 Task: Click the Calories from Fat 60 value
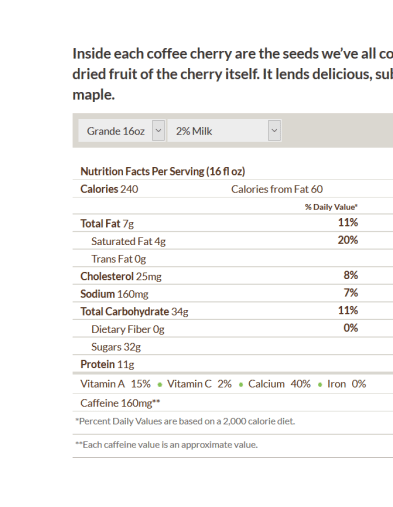pos(277,189)
